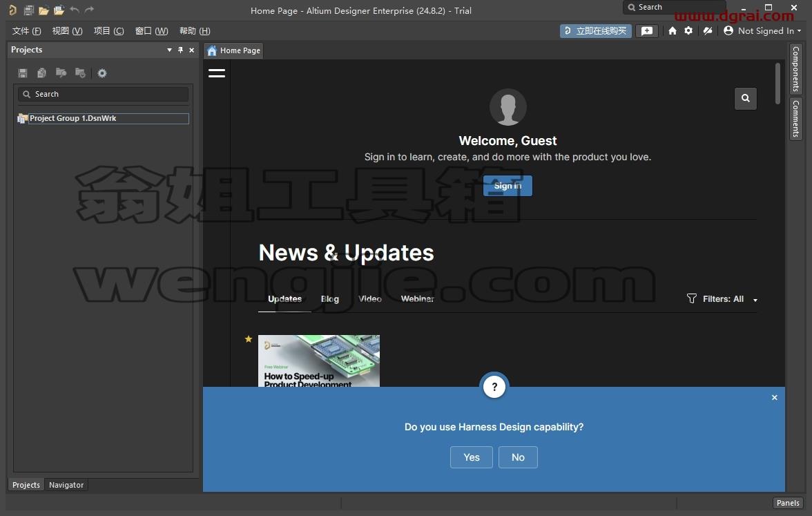This screenshot has width=812, height=516.
Task: Click the question mark survey icon
Action: [494, 387]
